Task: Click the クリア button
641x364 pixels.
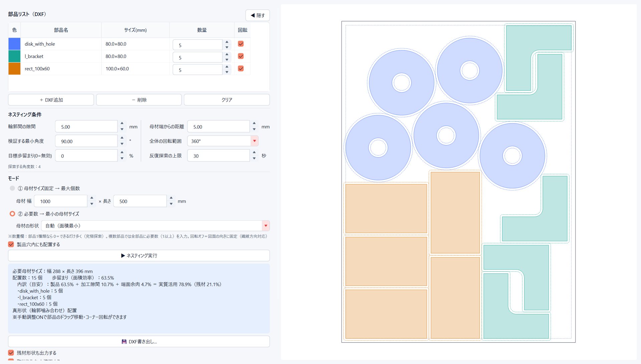Action: (x=227, y=100)
